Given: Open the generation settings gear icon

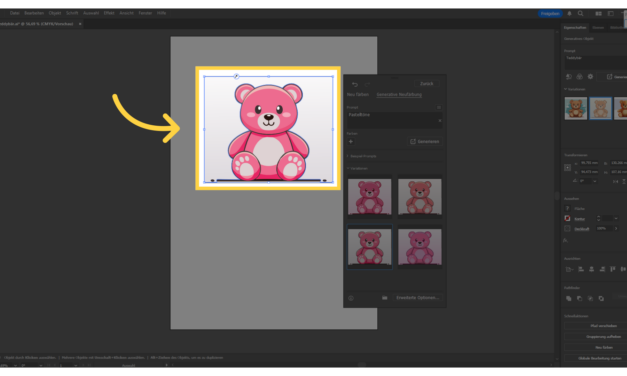Looking at the screenshot, I should point(590,76).
